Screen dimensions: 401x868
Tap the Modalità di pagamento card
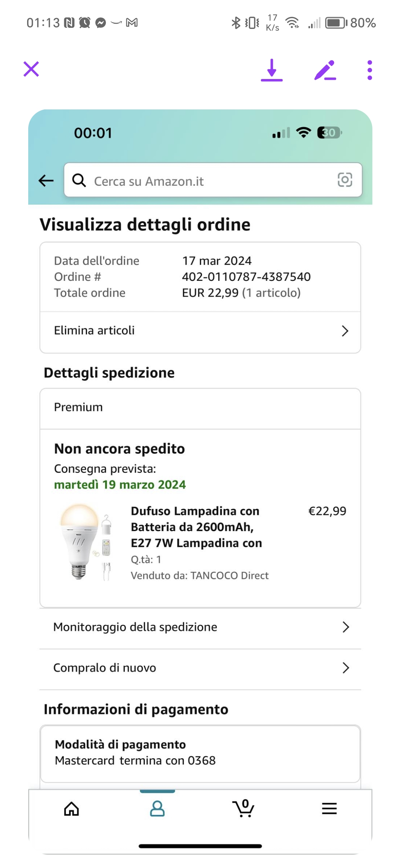[200, 753]
